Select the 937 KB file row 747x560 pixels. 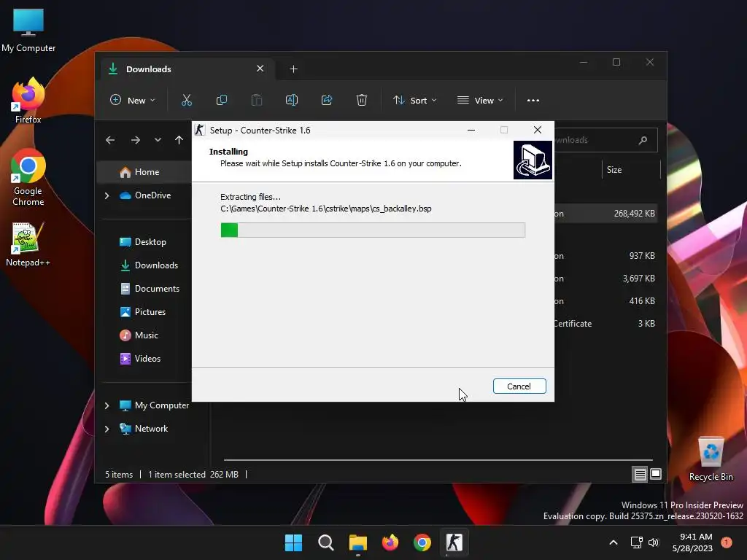[x=606, y=256]
